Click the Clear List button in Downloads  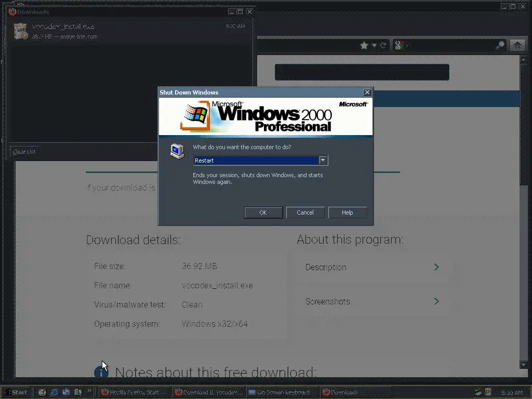(x=24, y=152)
